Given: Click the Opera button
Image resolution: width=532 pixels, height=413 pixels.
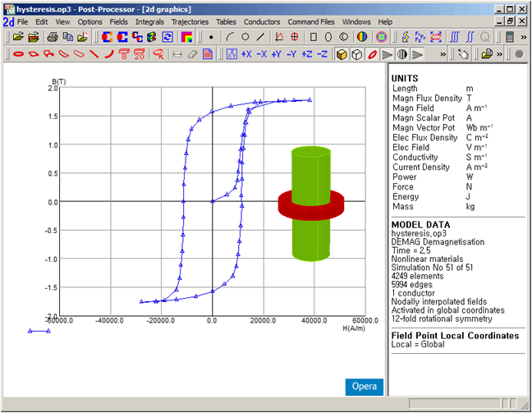Looking at the screenshot, I should pyautogui.click(x=364, y=387).
